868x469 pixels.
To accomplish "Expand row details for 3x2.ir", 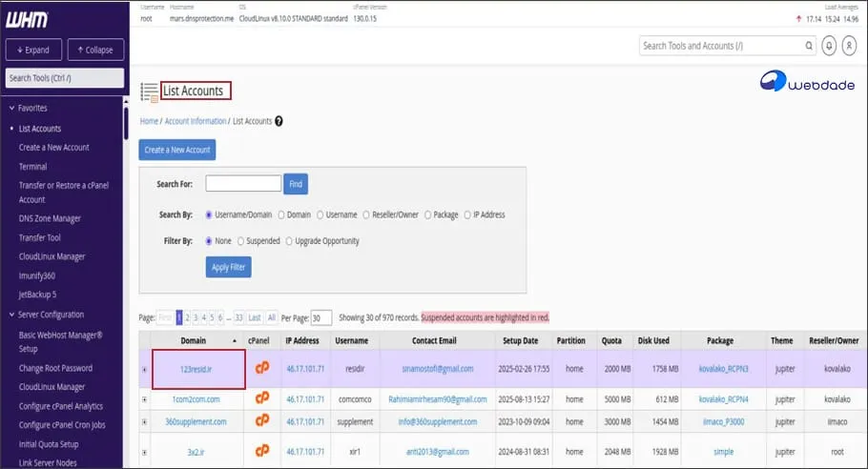I will [x=144, y=453].
